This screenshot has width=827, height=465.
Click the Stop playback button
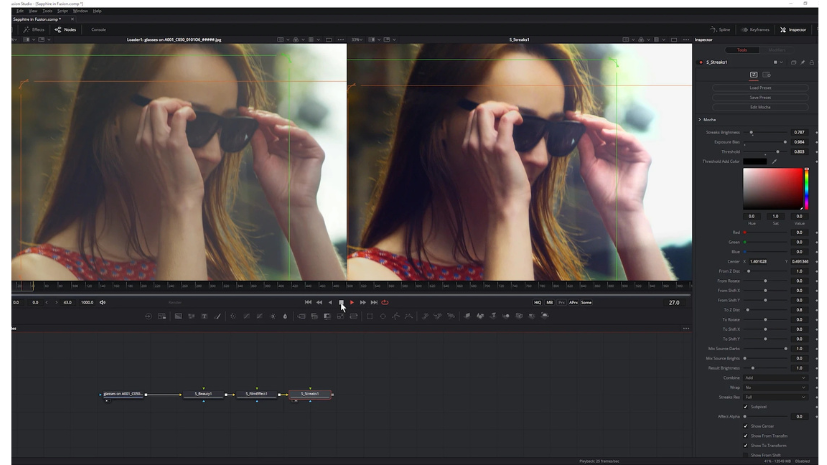click(x=341, y=302)
